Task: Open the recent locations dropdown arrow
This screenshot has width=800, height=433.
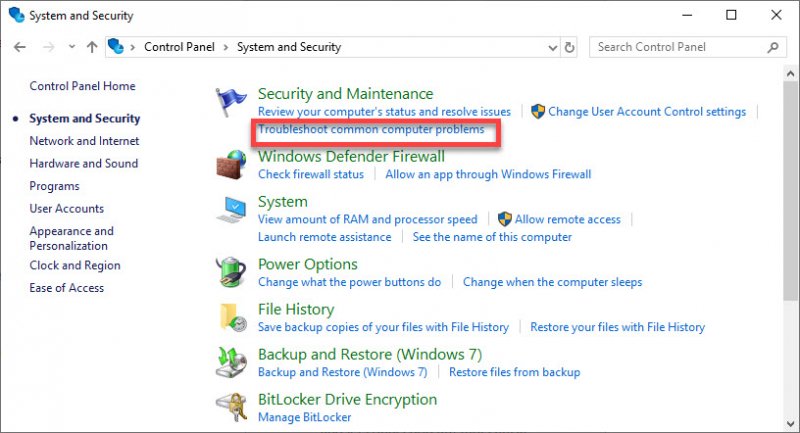Action: point(71,47)
